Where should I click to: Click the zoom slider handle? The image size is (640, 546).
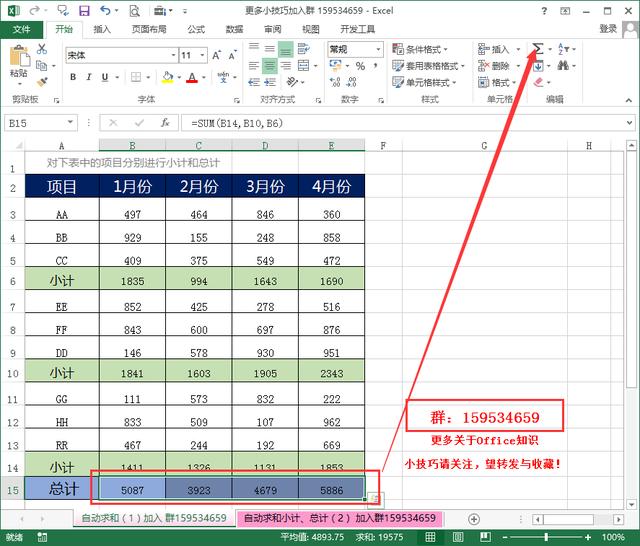(546, 537)
